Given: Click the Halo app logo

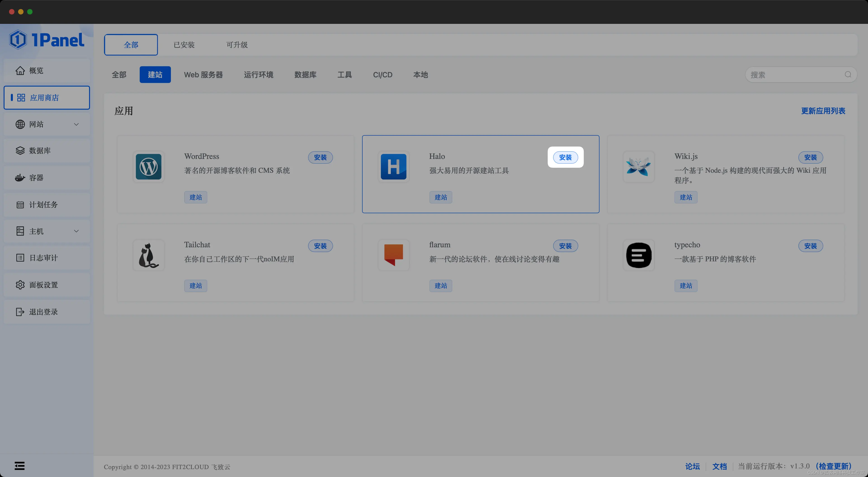Looking at the screenshot, I should 393,167.
